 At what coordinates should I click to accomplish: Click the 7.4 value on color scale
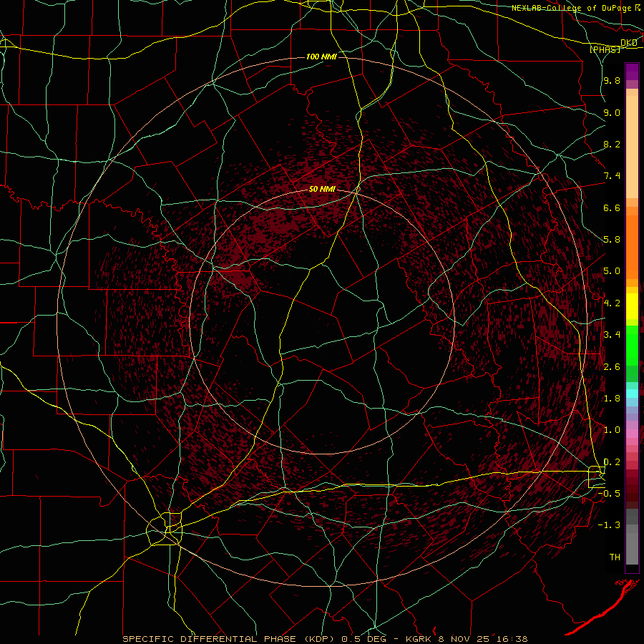612,176
